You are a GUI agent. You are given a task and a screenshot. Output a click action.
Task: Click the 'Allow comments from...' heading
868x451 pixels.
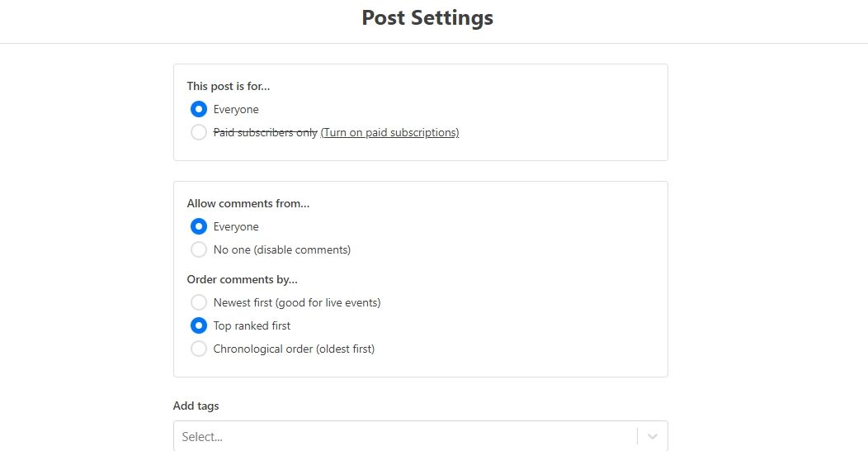pos(248,203)
